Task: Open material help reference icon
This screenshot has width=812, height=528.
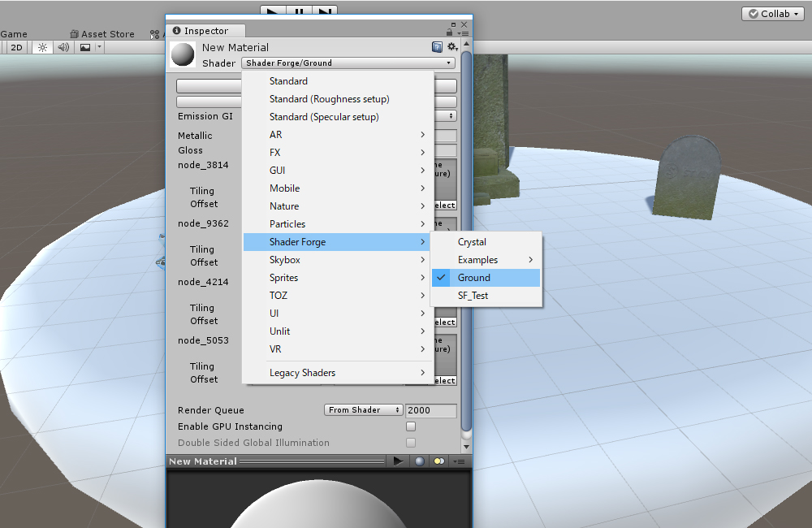Action: (437, 47)
